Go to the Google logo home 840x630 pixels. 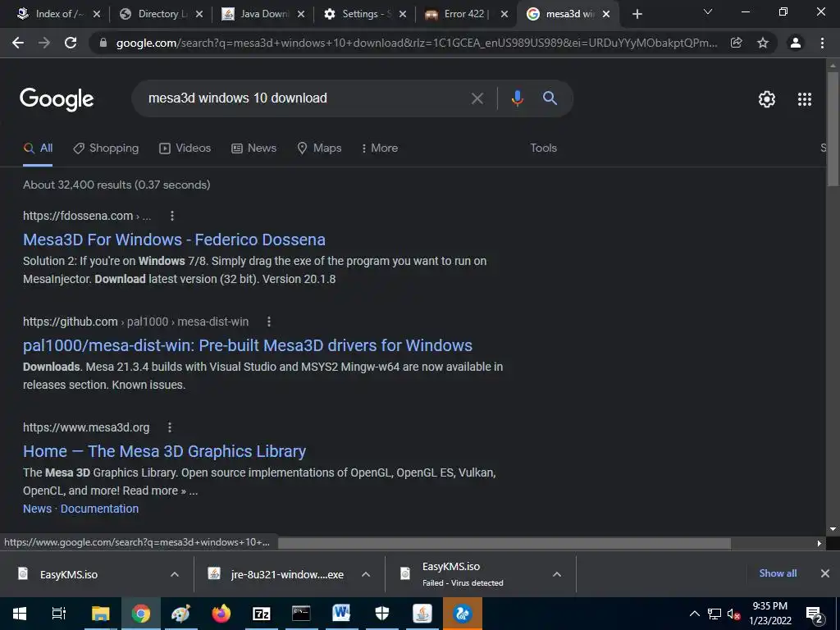pyautogui.click(x=57, y=99)
